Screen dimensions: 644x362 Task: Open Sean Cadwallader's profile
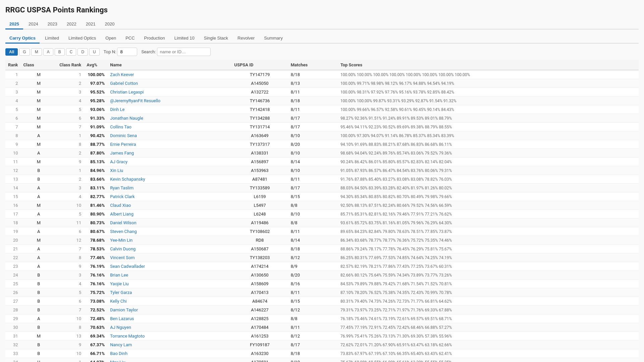(x=127, y=266)
